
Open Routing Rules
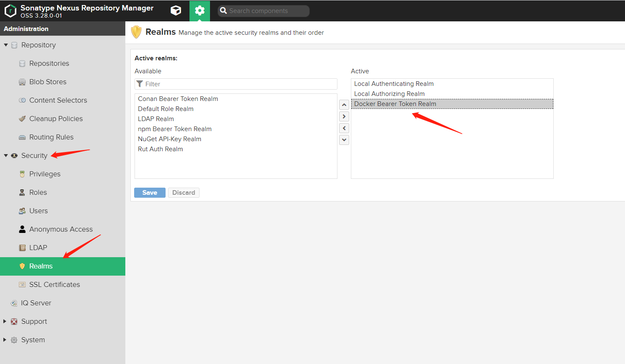(62, 137)
